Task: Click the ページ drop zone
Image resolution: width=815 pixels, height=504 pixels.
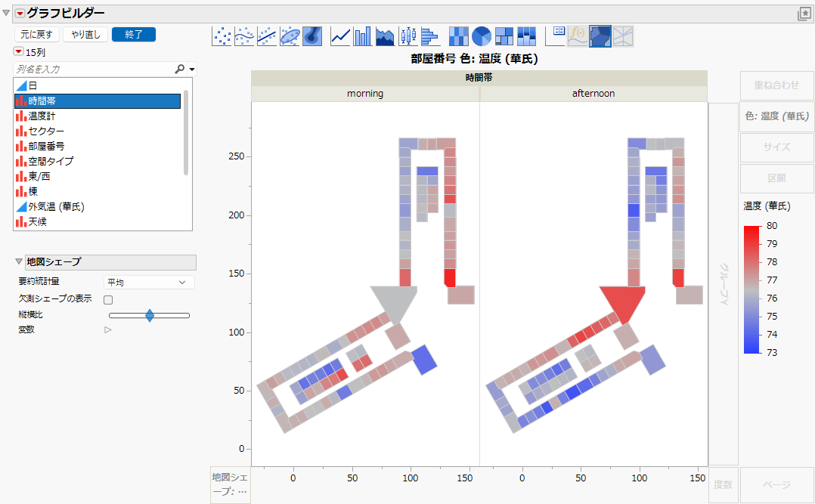Action: point(776,485)
